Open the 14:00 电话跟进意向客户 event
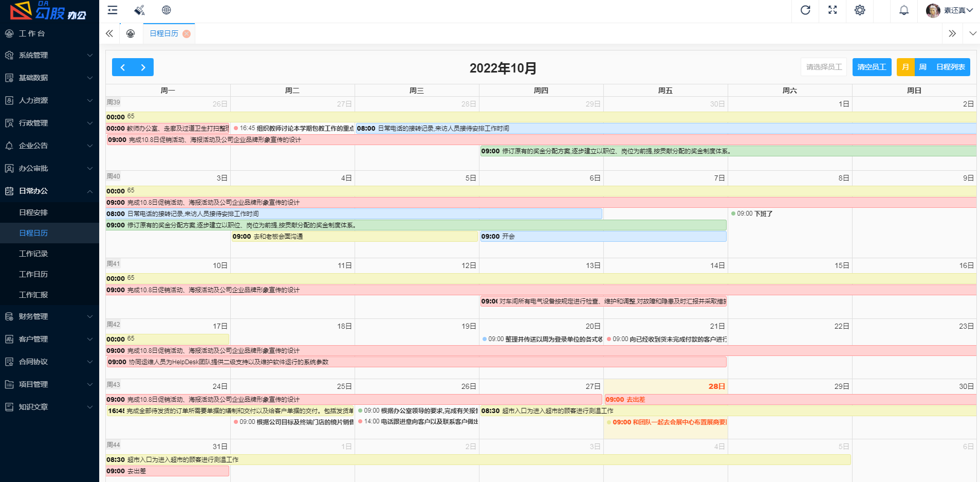The width and height of the screenshot is (980, 482). tap(417, 421)
